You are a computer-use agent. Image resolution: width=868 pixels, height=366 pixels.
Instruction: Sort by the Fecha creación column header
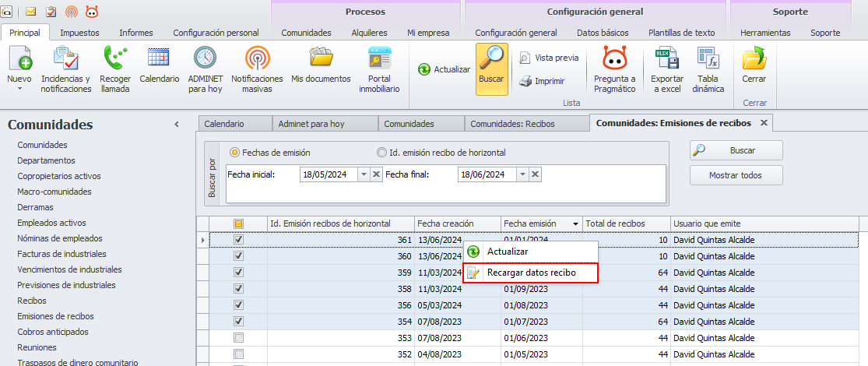pos(457,223)
